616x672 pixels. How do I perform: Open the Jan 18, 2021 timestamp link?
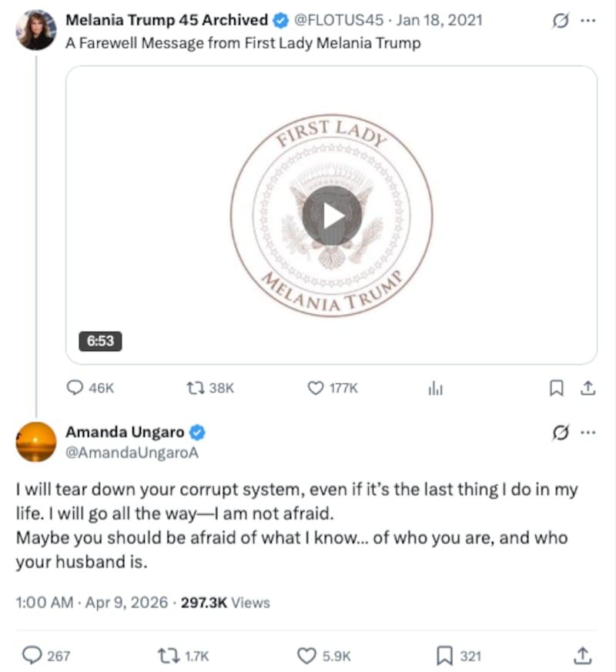pos(439,21)
